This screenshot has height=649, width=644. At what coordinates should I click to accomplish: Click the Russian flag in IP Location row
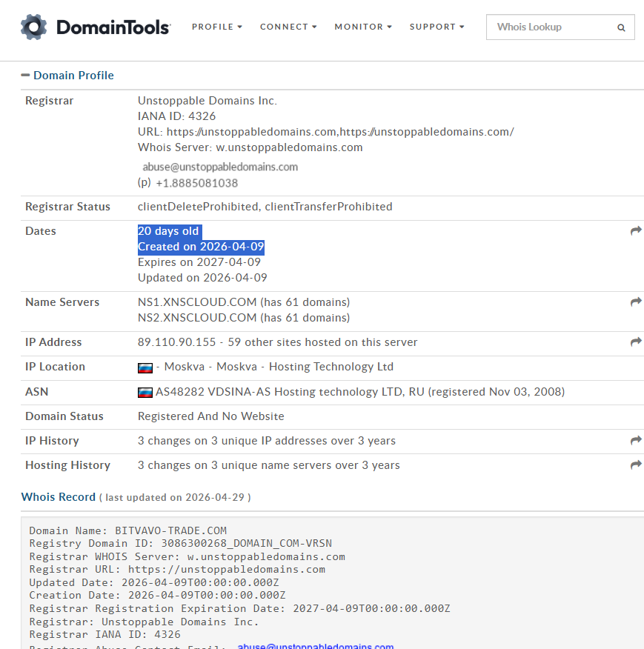click(145, 367)
